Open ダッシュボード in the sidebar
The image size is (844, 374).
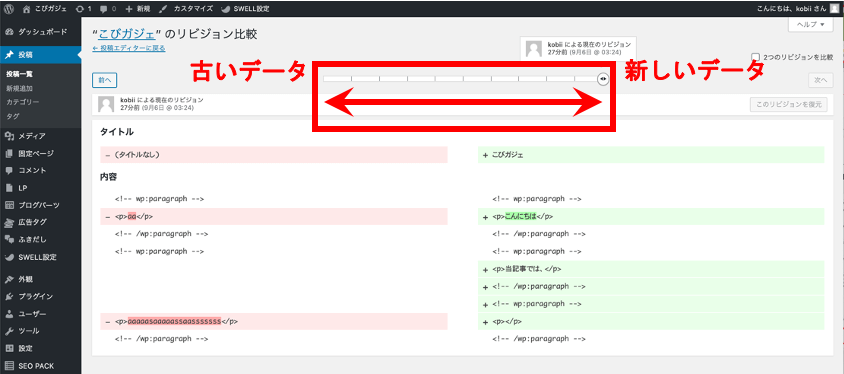tap(41, 32)
